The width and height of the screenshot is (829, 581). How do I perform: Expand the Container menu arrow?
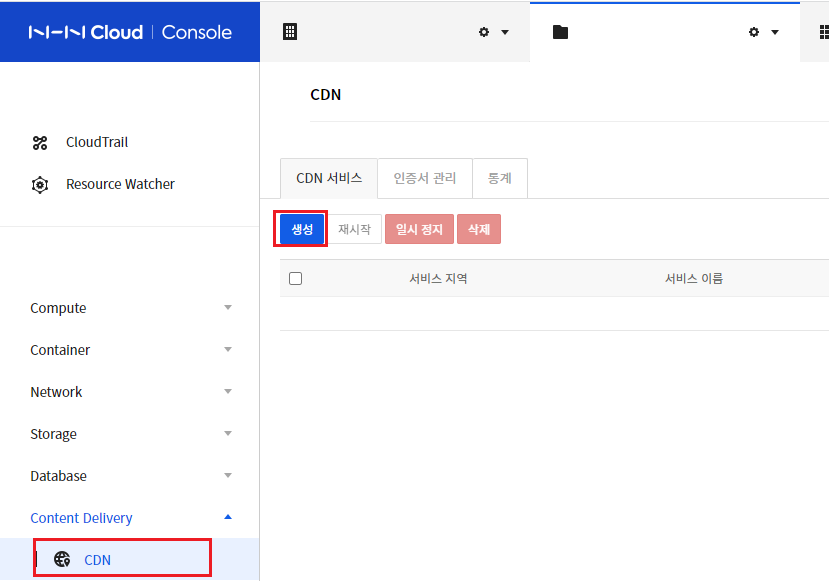[x=228, y=349]
